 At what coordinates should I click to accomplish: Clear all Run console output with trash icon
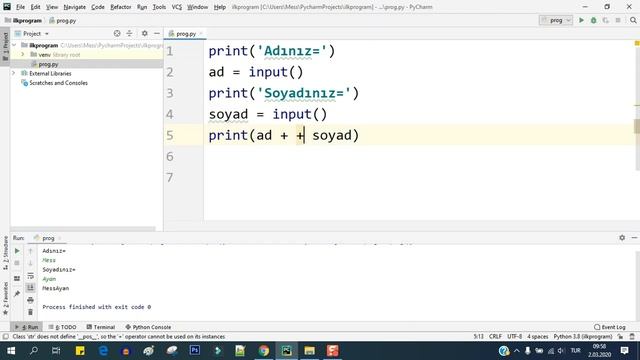click(30, 312)
